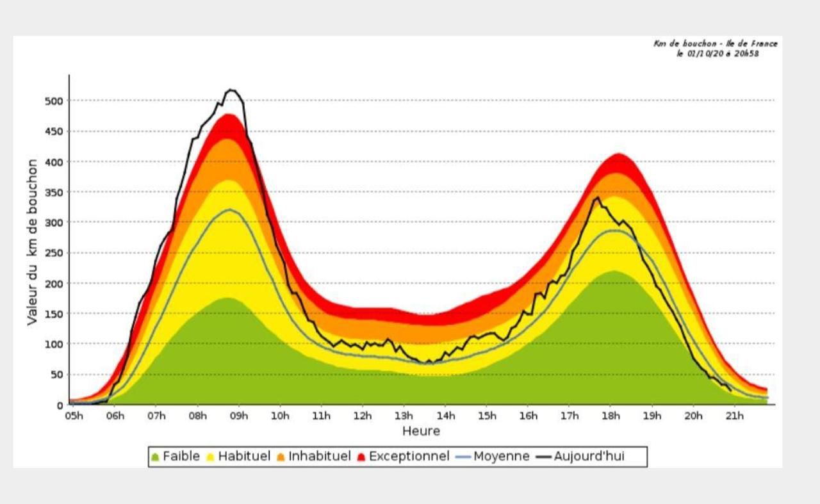Click the black Aujourd'hui legend line marker

(543, 457)
